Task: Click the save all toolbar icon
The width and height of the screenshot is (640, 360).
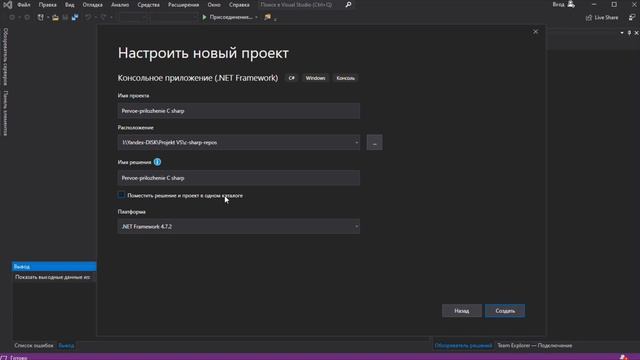Action: tap(75, 18)
